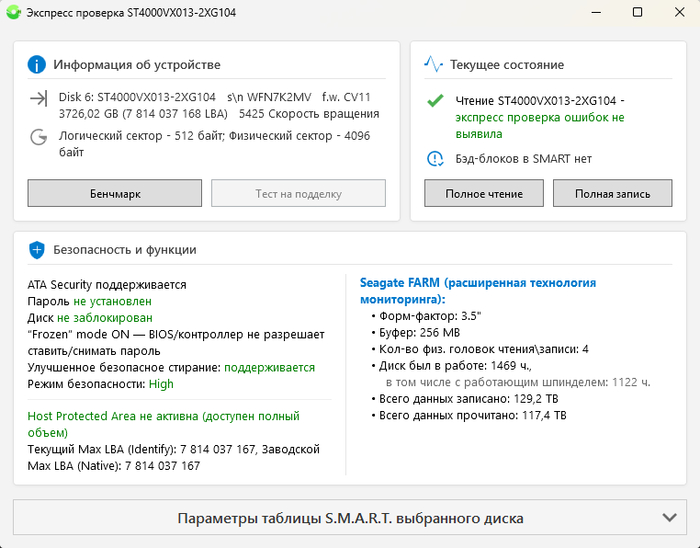Minimize the Экспресс проверка window
700x548 pixels.
point(591,13)
